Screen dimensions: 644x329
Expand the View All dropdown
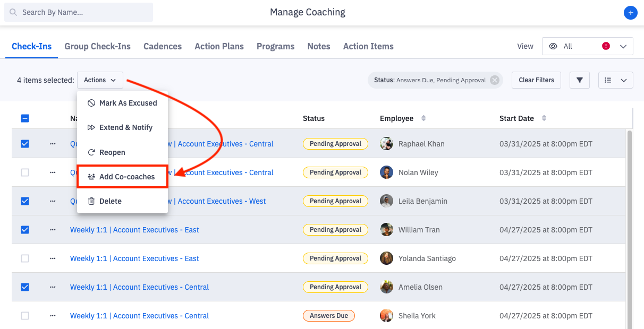[x=623, y=46]
